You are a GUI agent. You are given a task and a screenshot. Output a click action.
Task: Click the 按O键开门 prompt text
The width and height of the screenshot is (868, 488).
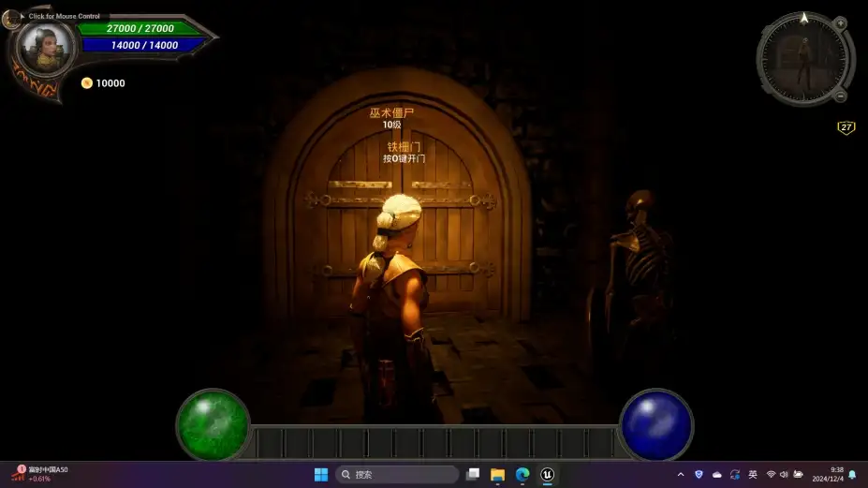405,159
